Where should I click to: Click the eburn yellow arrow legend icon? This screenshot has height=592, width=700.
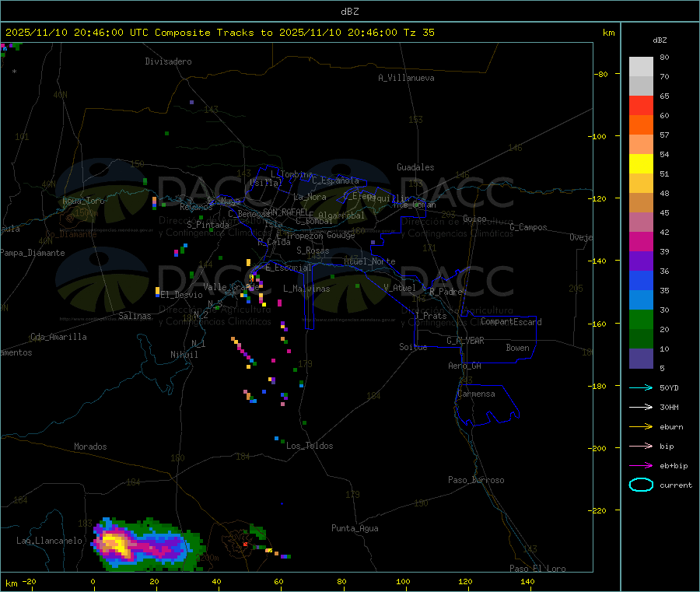tap(641, 427)
